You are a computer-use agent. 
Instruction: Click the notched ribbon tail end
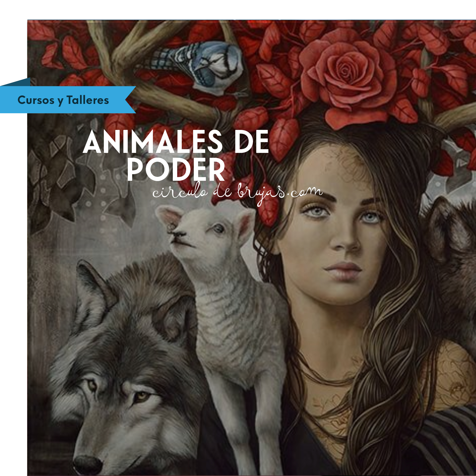pyautogui.click(x=130, y=100)
